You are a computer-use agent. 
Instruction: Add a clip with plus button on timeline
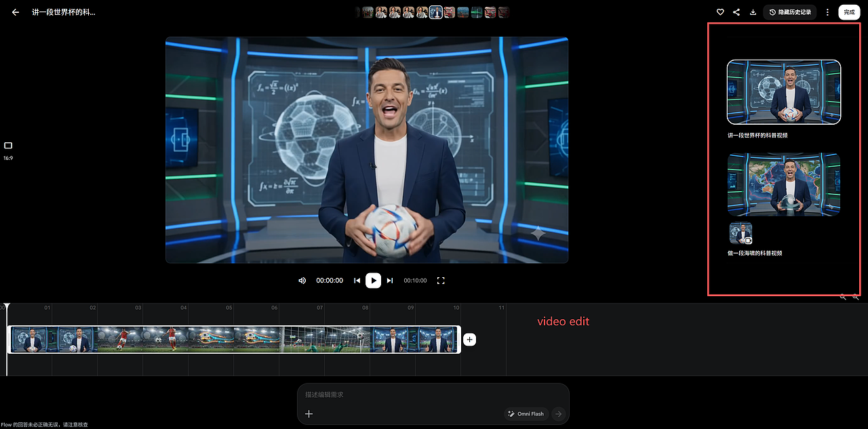[470, 340]
